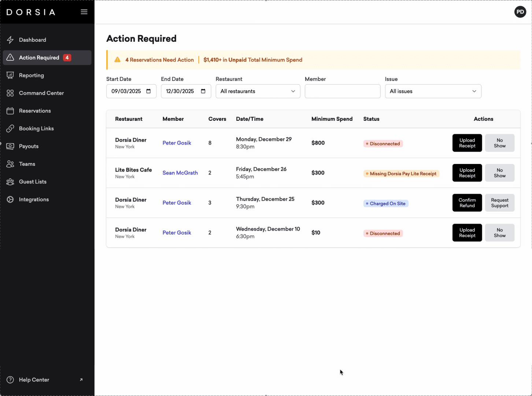
Task: Click the Minimum Spend column header
Action: pos(332,119)
